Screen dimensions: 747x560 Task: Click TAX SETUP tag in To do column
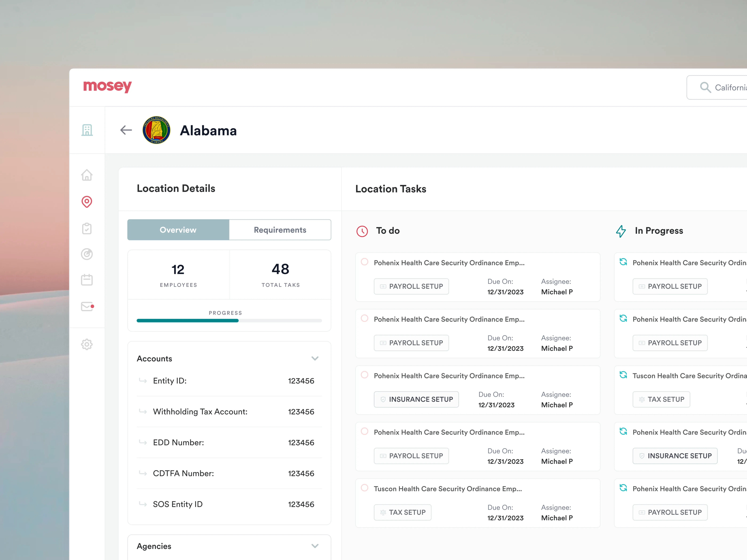pyautogui.click(x=403, y=512)
